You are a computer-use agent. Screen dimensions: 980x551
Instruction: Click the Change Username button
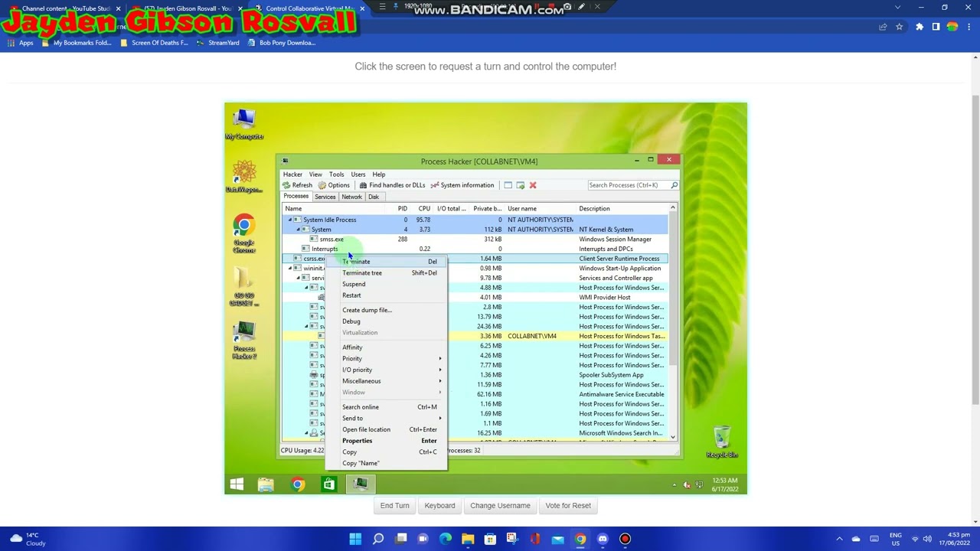coord(500,506)
